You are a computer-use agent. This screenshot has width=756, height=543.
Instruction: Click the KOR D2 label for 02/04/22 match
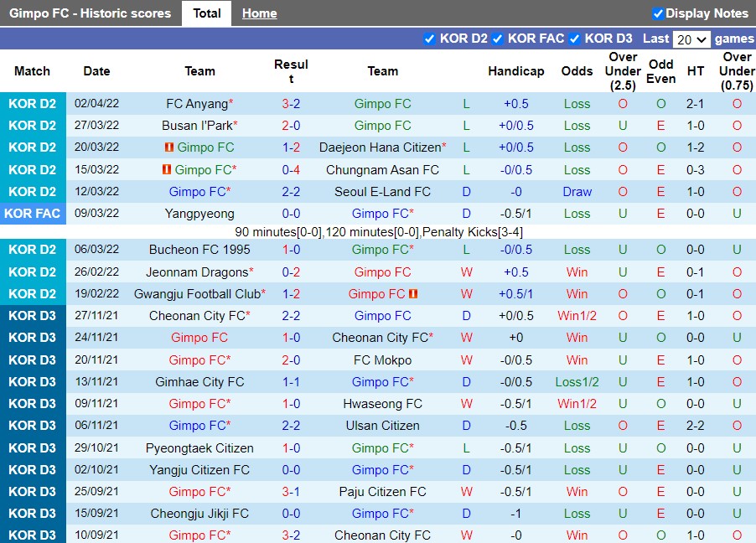[x=33, y=104]
